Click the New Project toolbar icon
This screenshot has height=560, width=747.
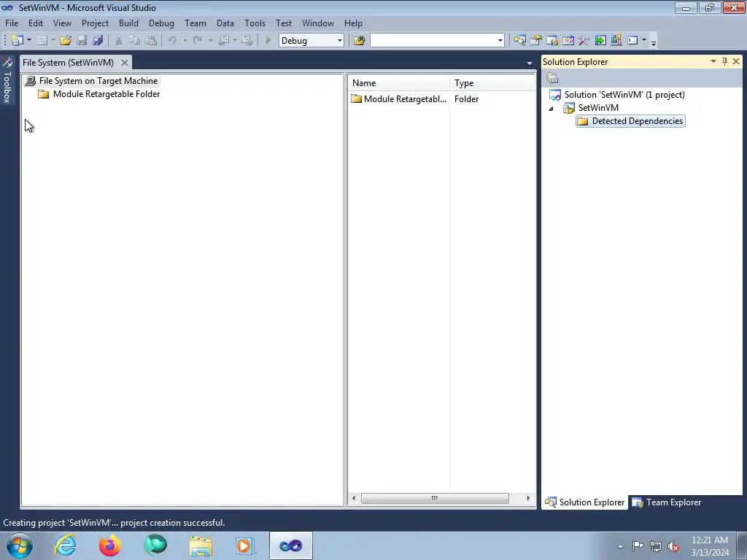(18, 41)
